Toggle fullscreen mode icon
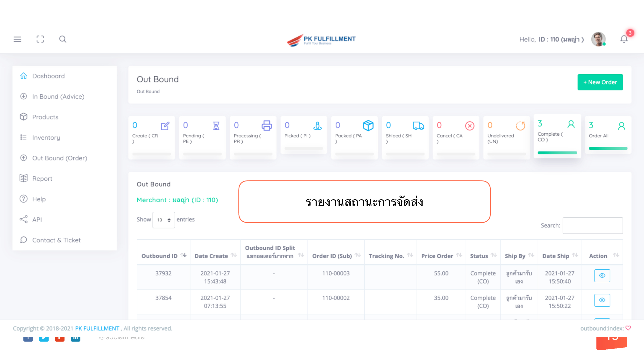 pos(40,39)
